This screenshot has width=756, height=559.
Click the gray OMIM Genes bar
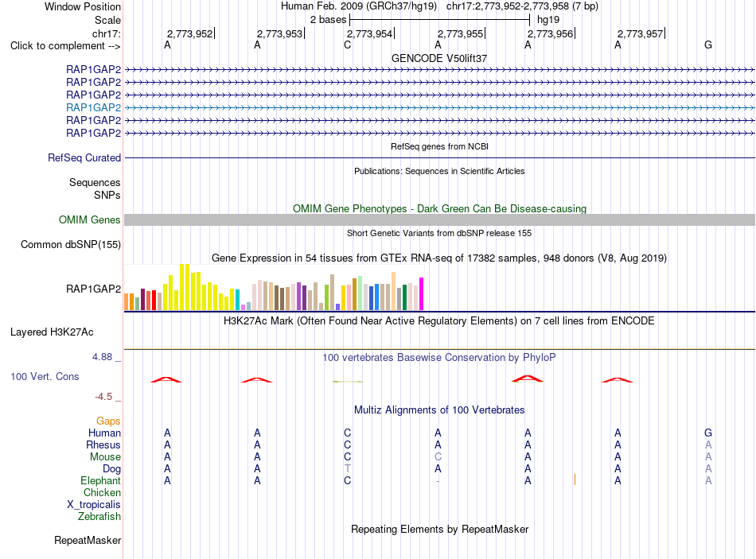439,219
